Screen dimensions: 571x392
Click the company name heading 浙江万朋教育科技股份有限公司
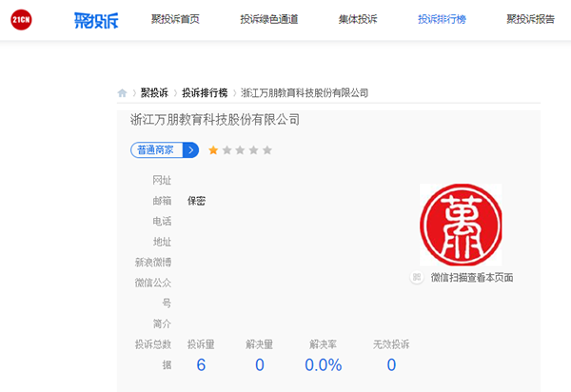point(215,120)
